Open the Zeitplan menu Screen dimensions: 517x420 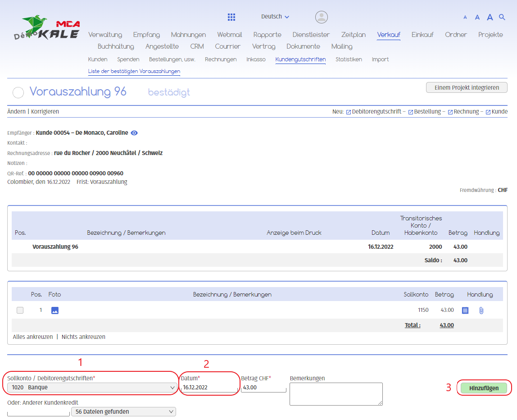354,35
